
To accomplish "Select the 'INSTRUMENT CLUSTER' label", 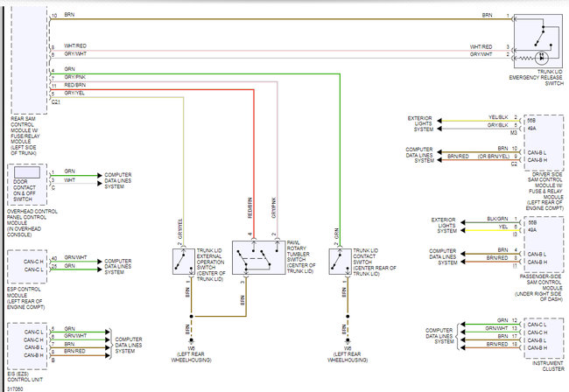I will point(548,366).
